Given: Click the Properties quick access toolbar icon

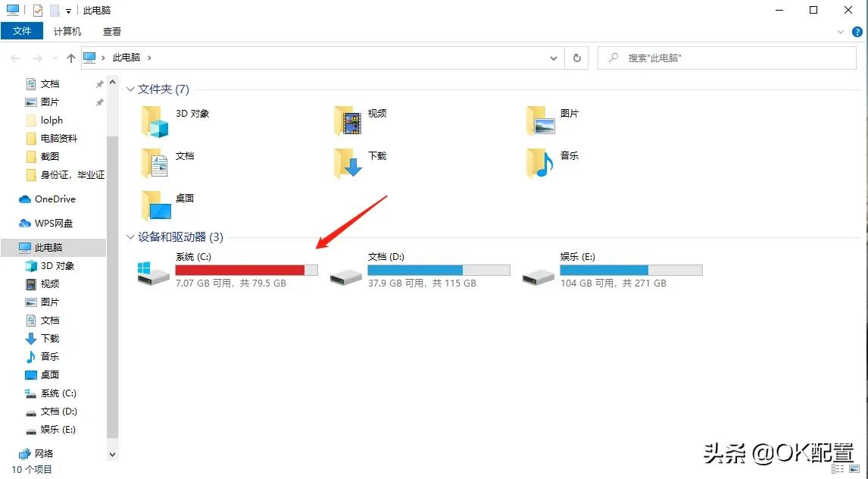Looking at the screenshot, I should click(x=38, y=11).
